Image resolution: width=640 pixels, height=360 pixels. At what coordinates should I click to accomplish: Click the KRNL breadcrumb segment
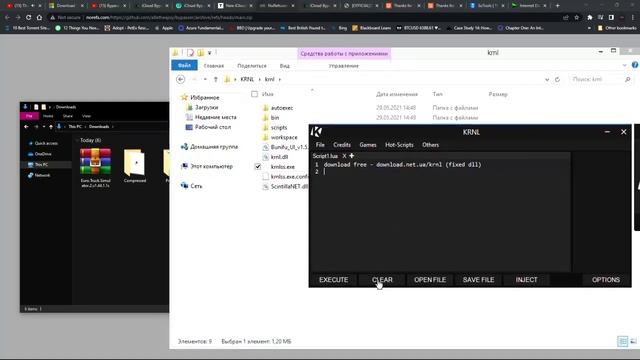click(247, 79)
